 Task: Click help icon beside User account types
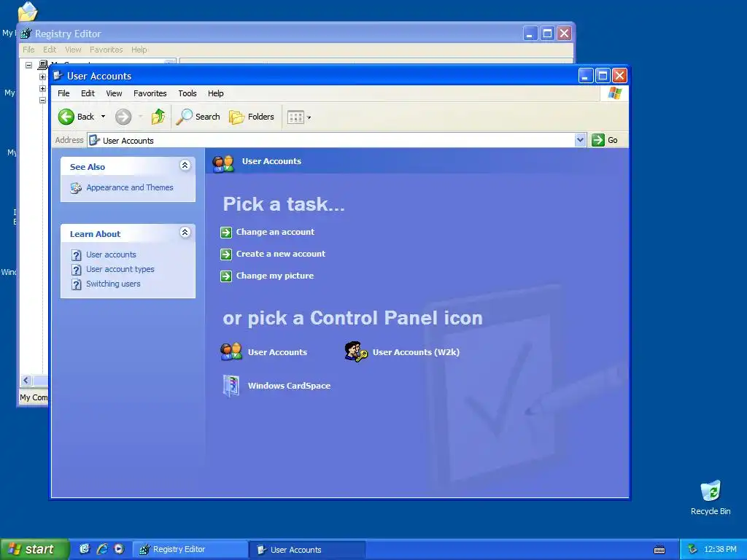(76, 270)
